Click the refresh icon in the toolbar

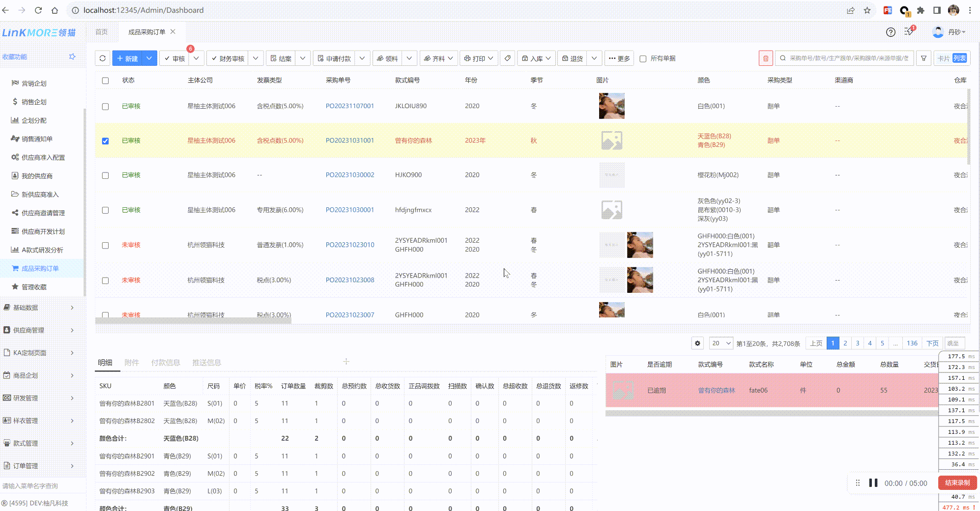(x=102, y=58)
